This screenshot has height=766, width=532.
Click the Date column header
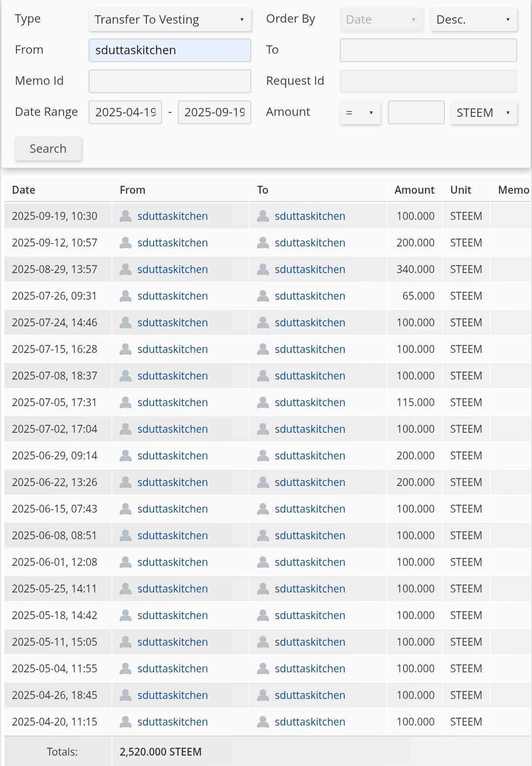point(24,190)
